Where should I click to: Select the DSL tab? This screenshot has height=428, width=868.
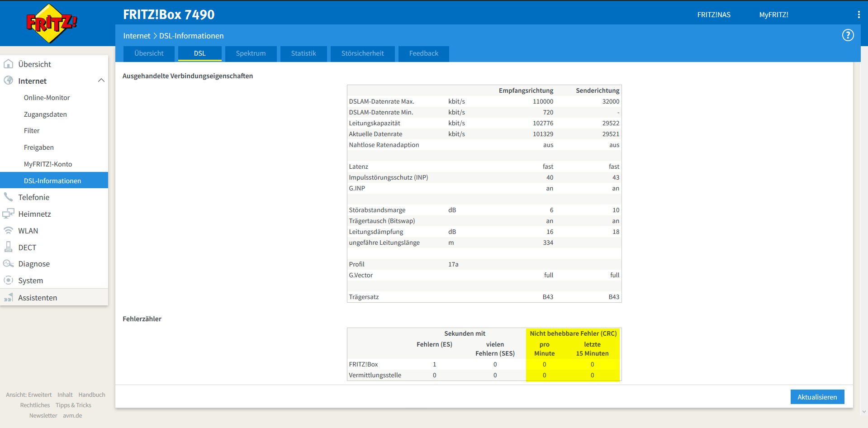200,53
